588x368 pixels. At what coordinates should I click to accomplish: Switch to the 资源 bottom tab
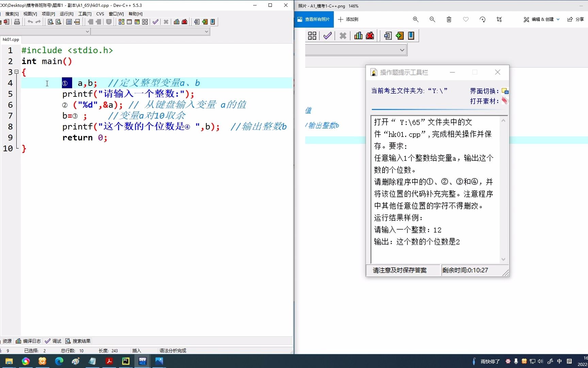click(x=6, y=341)
